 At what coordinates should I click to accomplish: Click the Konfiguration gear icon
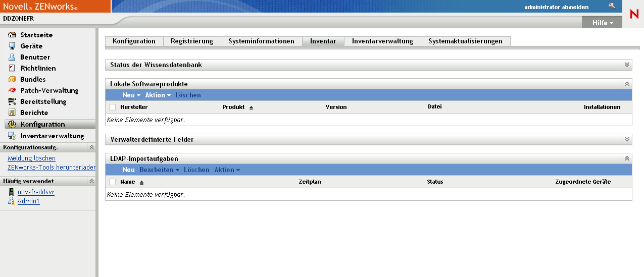click(x=12, y=124)
